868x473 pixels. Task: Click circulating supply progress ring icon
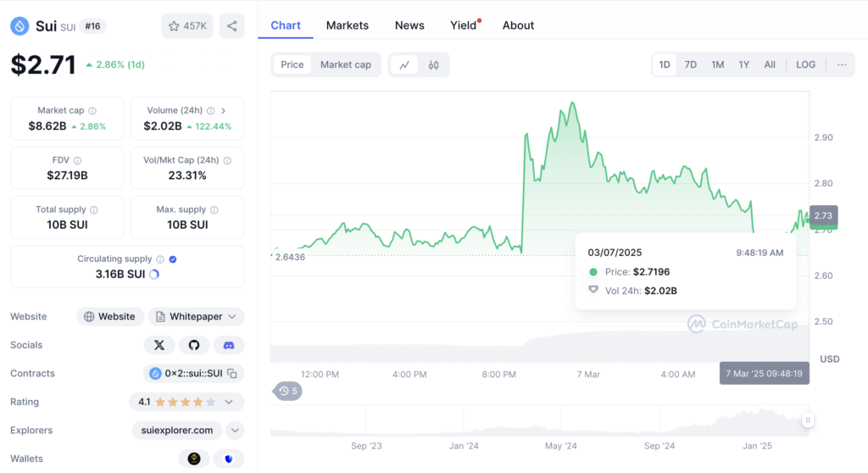tap(154, 274)
